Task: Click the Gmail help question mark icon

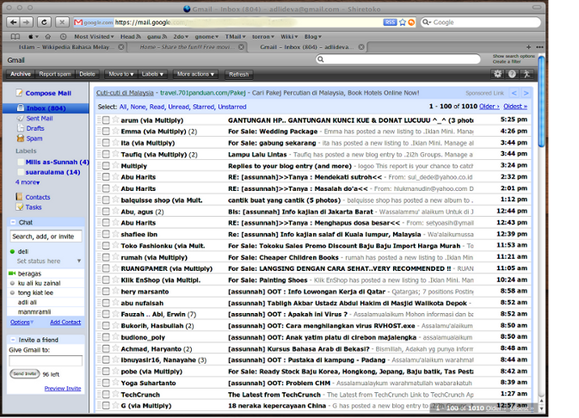Action: 512,74
